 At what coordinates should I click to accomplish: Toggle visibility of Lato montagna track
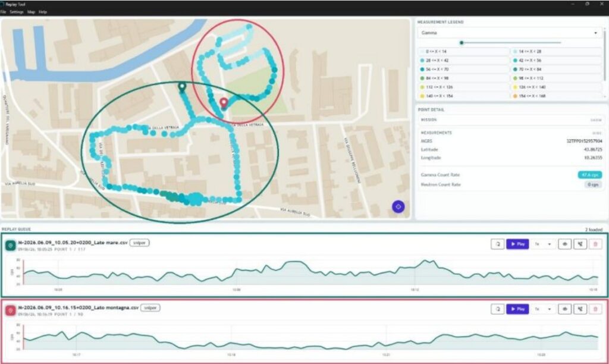[565, 309]
